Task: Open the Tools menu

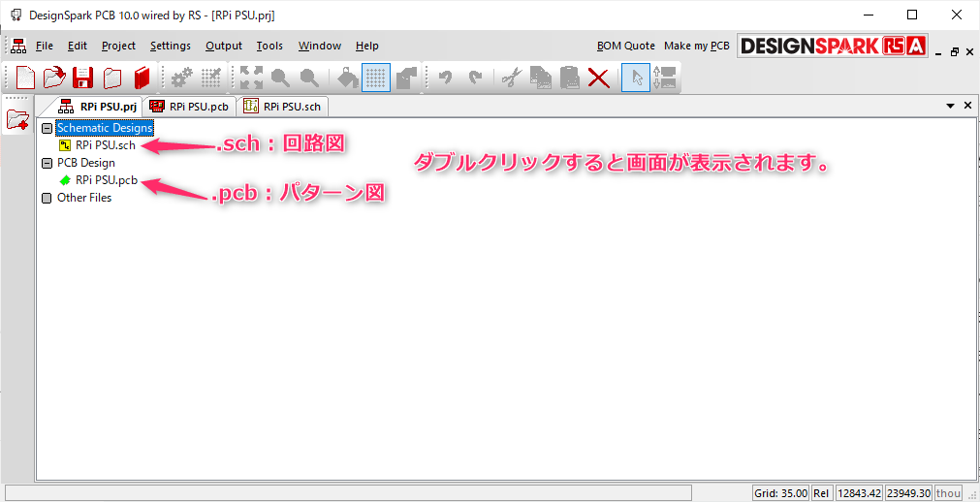Action: (x=269, y=46)
